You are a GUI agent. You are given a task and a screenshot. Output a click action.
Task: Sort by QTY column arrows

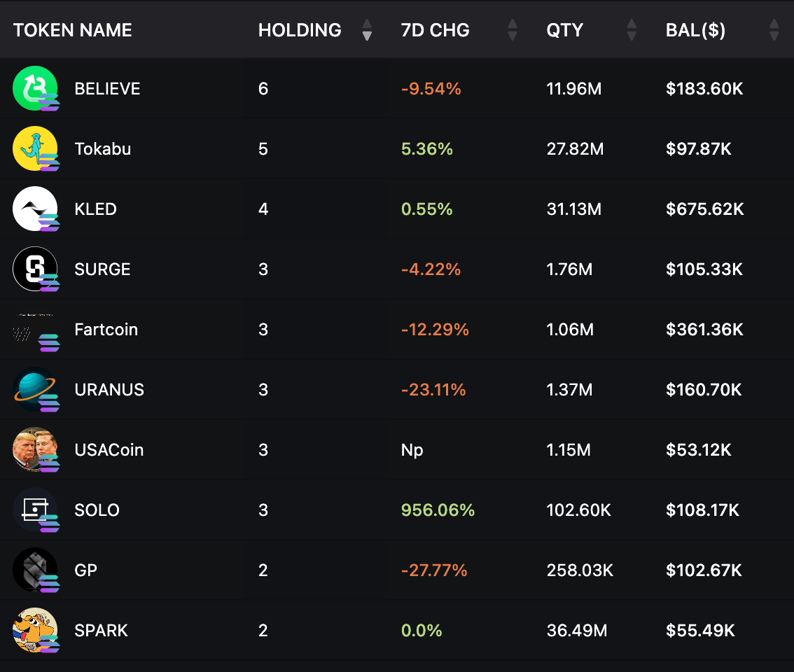pos(632,30)
